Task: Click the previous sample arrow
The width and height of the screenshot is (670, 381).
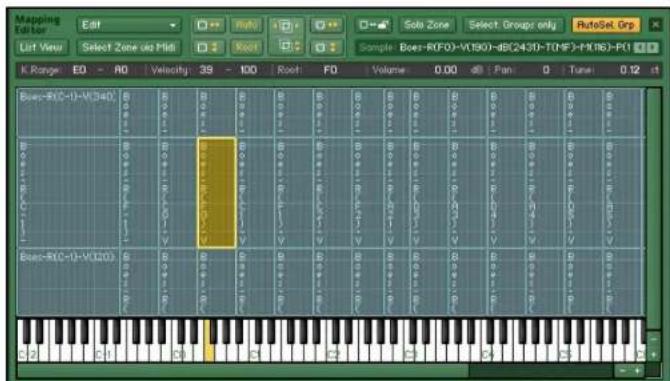Action: click(x=640, y=47)
